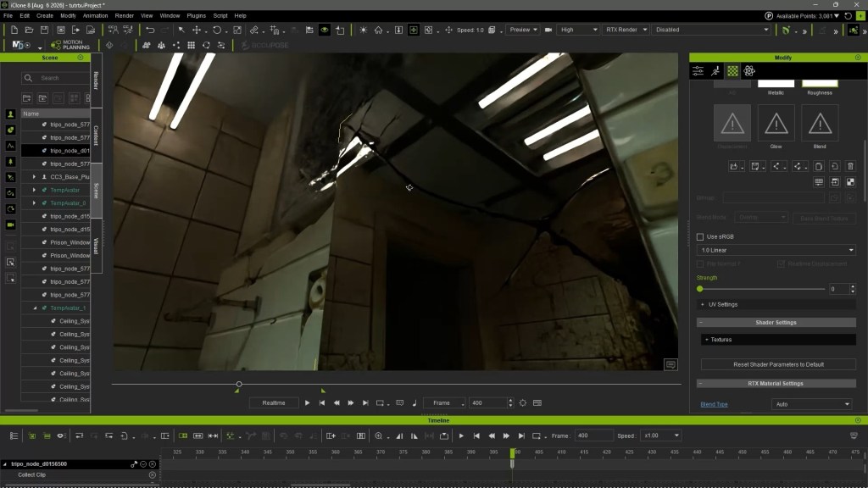
Task: Switch to the Render side tab
Action: tap(97, 80)
